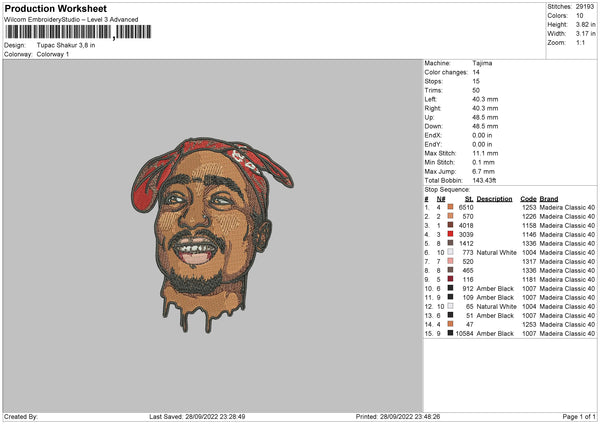Click the black swatch in stop row 13
The image size is (600, 424).
450,315
